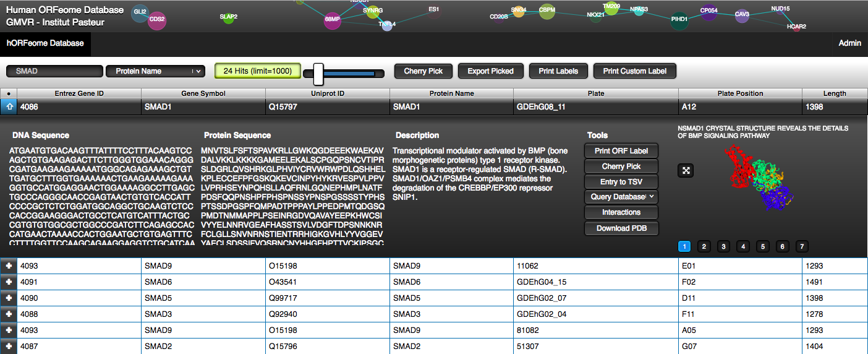
Task: Click Print ORF Label in Tools
Action: (x=621, y=151)
